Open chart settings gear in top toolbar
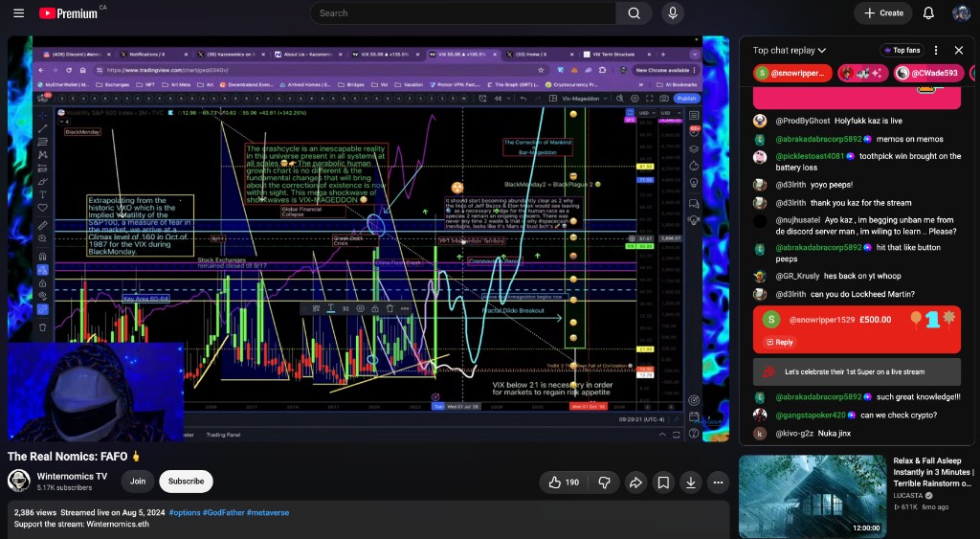This screenshot has height=539, width=980. [x=635, y=99]
